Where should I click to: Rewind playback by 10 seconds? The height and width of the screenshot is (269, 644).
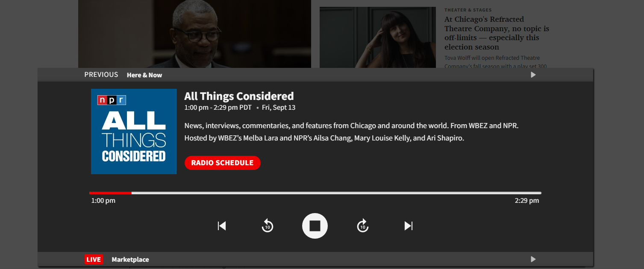coord(268,225)
